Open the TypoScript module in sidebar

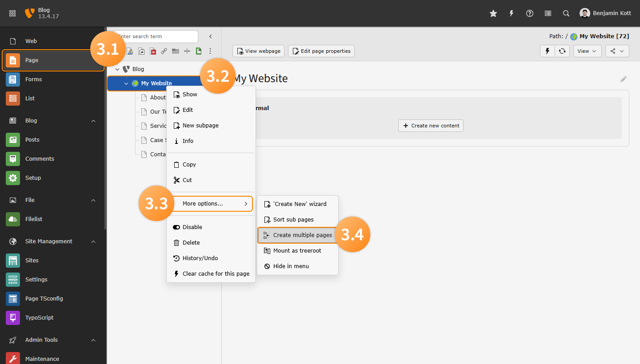click(39, 317)
